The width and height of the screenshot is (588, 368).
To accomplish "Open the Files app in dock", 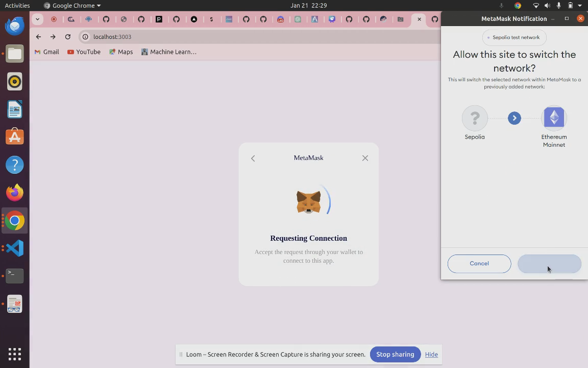I will point(15,54).
